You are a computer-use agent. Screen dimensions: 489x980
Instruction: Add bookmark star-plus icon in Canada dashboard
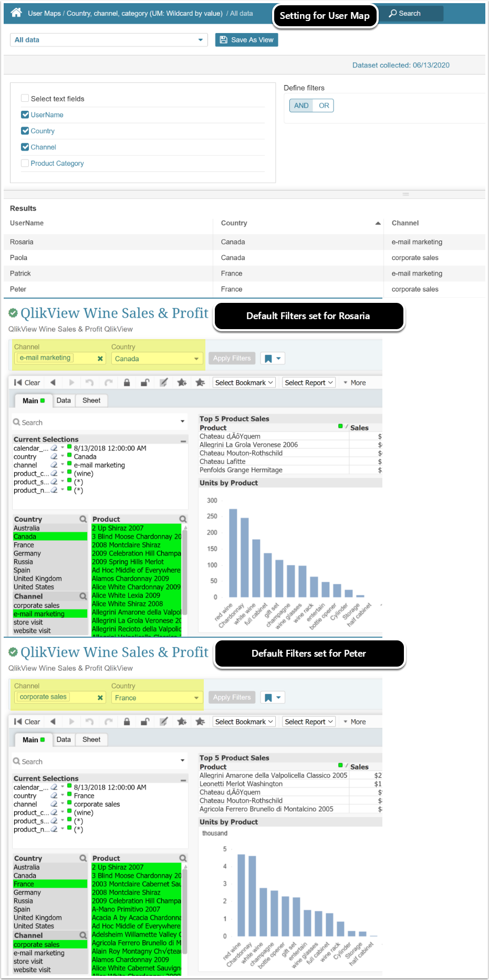point(182,383)
